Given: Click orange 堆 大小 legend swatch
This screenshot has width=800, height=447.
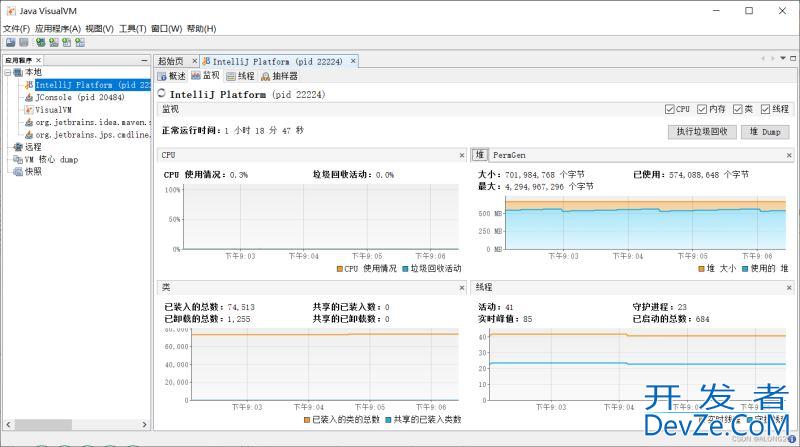Looking at the screenshot, I should pyautogui.click(x=702, y=268).
